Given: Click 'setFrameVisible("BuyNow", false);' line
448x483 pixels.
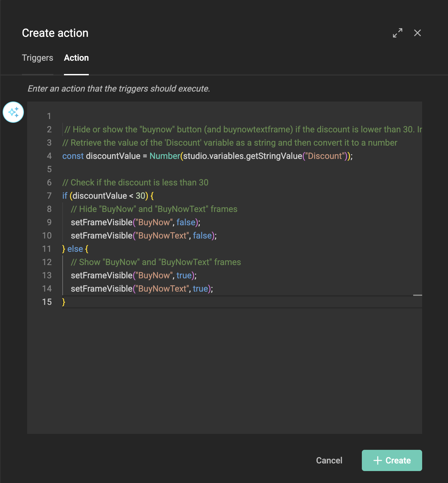Looking at the screenshot, I should 136,222.
